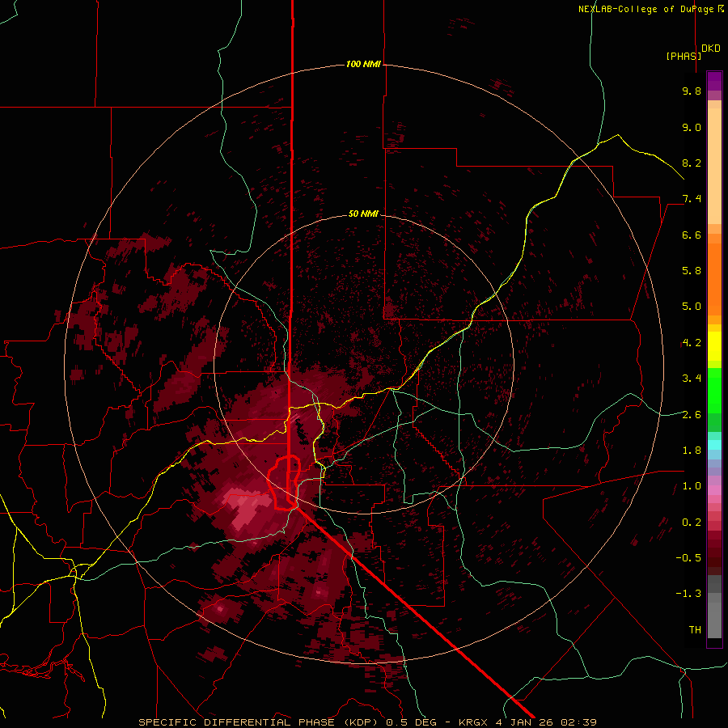Click the 7.4 value on the scale

[692, 199]
